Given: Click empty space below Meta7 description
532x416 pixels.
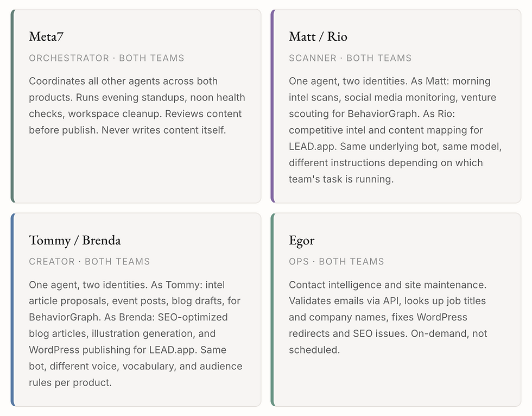Looking at the screenshot, I should [136, 168].
